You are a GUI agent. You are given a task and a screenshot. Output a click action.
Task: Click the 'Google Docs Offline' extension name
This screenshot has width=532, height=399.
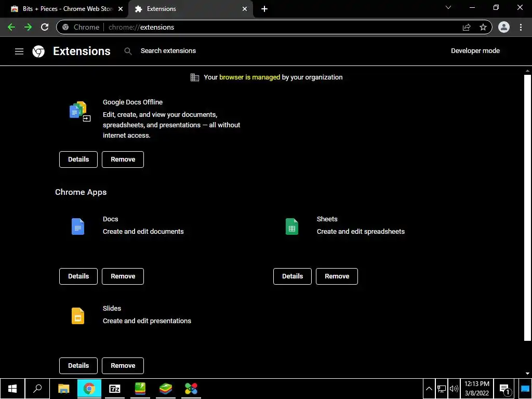pos(132,102)
